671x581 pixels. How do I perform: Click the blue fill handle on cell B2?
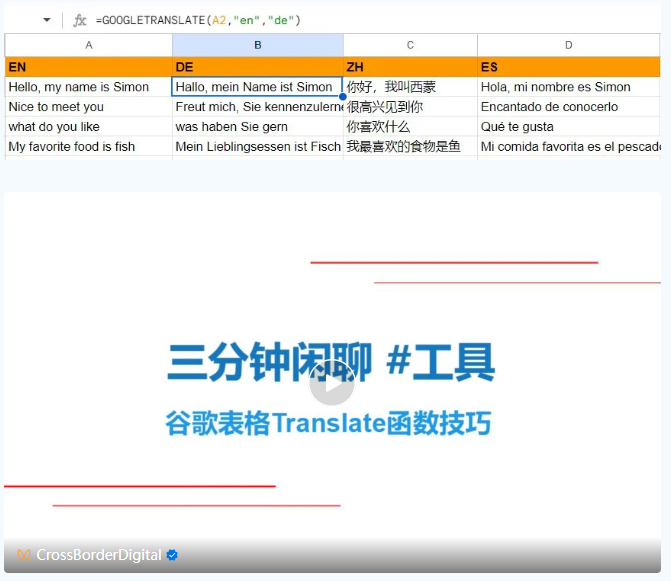pyautogui.click(x=342, y=97)
